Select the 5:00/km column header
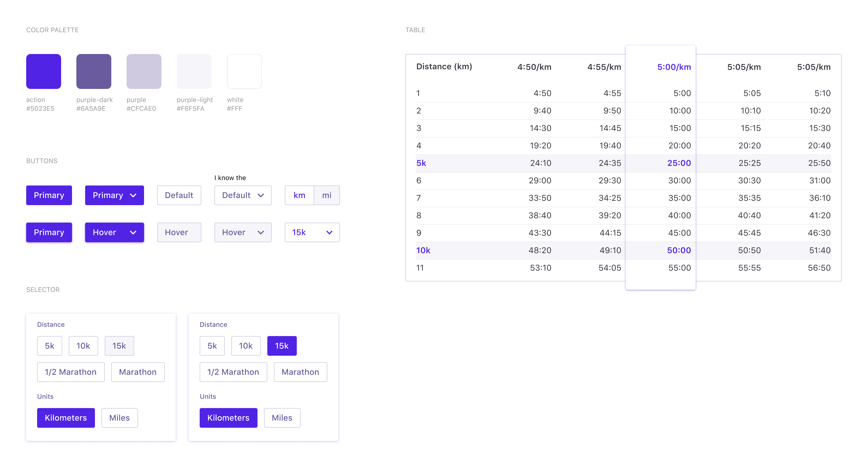 (674, 67)
